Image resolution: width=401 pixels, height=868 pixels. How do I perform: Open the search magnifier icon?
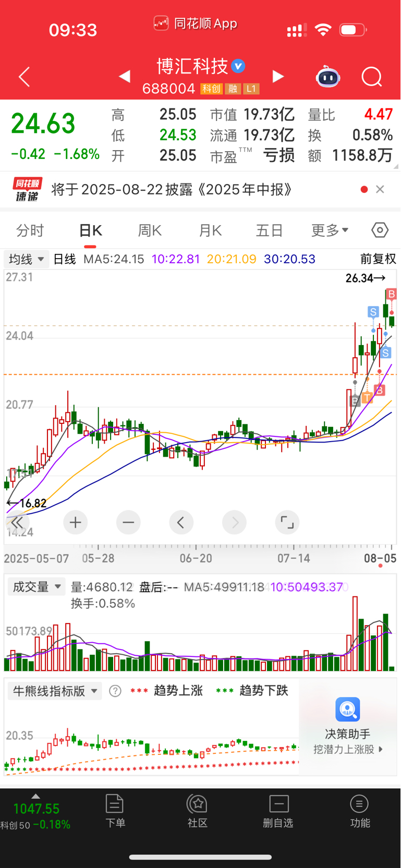click(x=372, y=77)
